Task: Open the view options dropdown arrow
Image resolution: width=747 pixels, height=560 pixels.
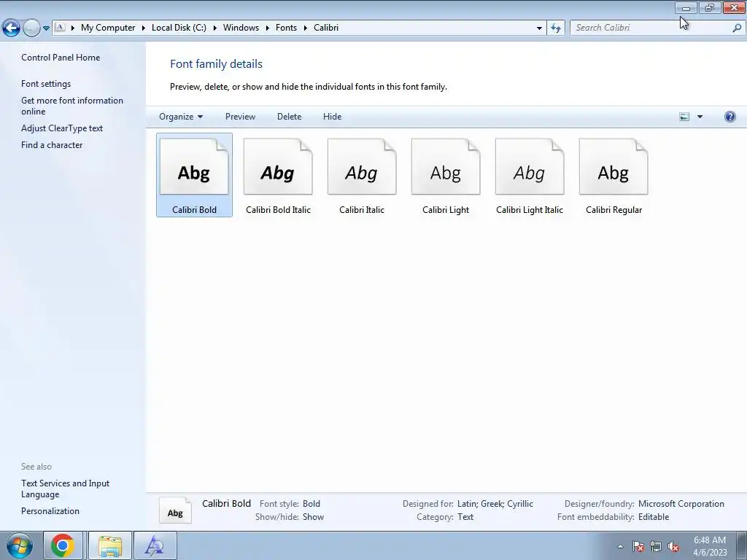Action: [700, 117]
